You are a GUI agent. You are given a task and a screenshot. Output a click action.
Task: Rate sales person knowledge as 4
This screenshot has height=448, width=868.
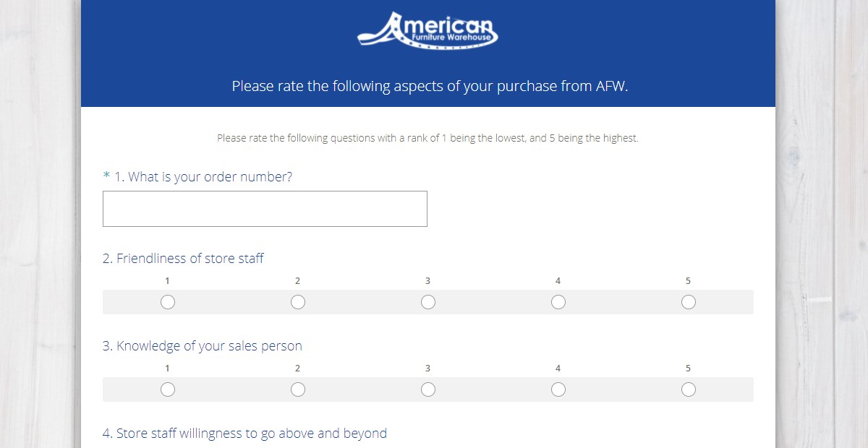[558, 389]
